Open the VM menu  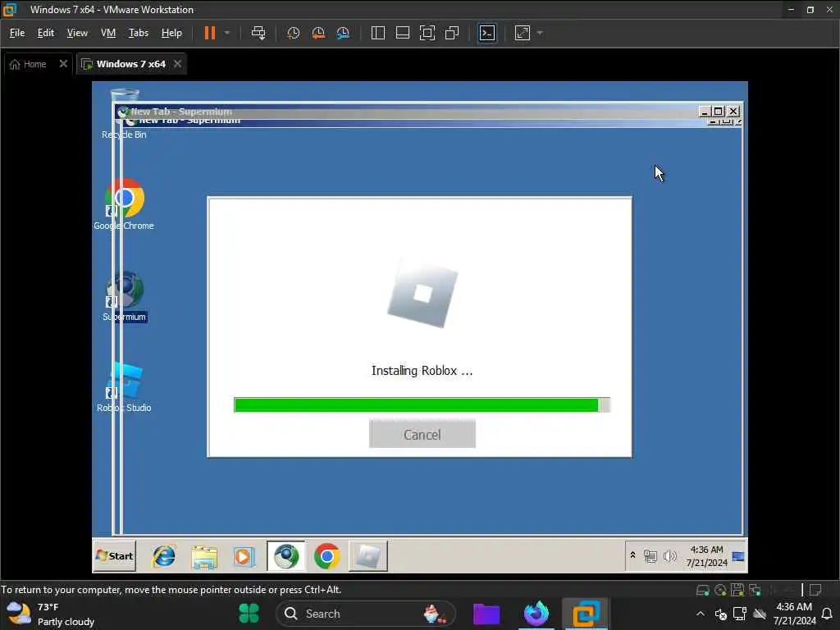[108, 33]
